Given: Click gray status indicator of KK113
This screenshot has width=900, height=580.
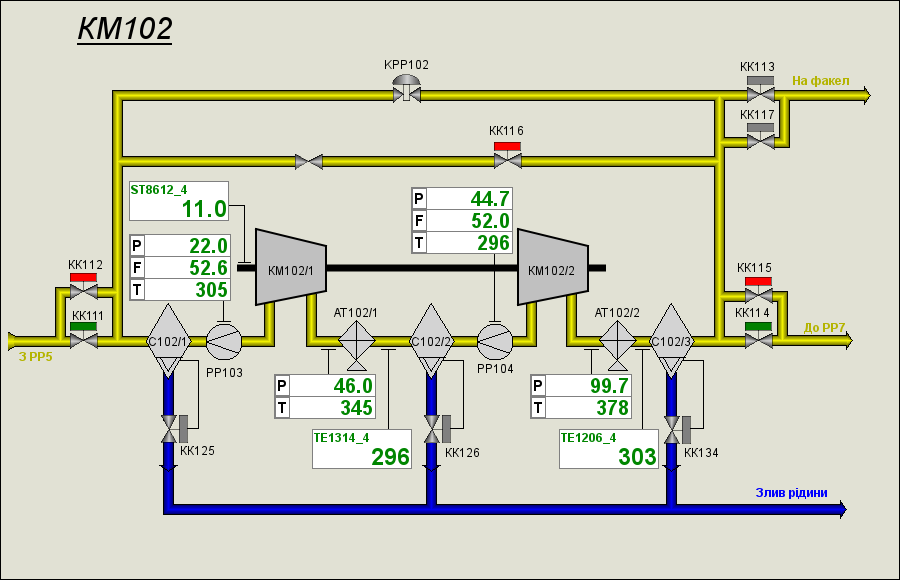Looking at the screenshot, I should [761, 80].
